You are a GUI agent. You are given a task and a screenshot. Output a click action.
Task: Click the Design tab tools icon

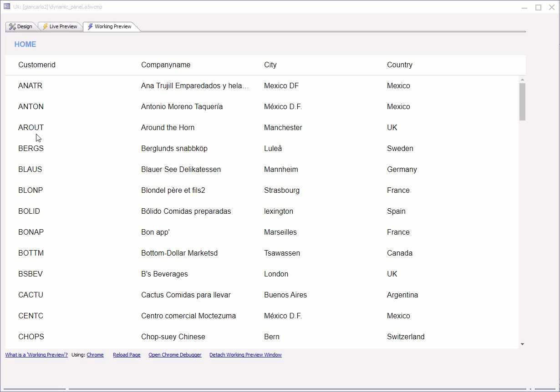click(x=12, y=26)
